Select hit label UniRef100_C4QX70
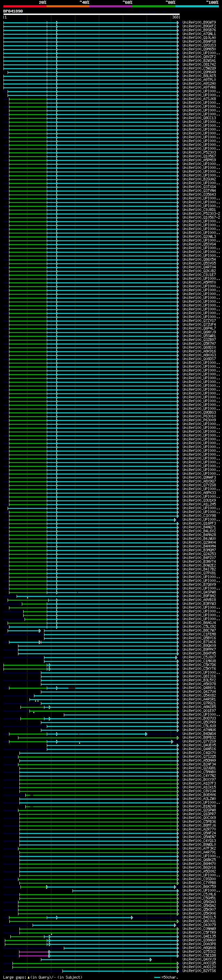The width and height of the screenshot is (222, 980). pyautogui.click(x=199, y=753)
